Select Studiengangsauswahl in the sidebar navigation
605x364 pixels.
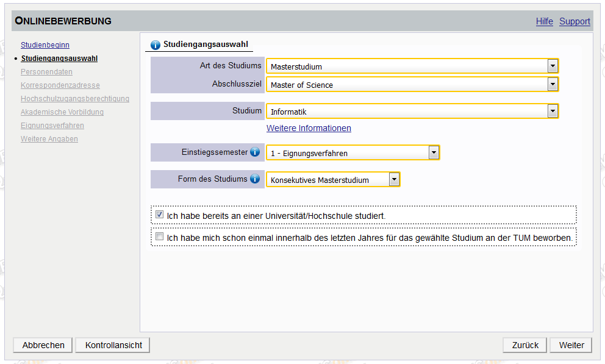pyautogui.click(x=59, y=59)
